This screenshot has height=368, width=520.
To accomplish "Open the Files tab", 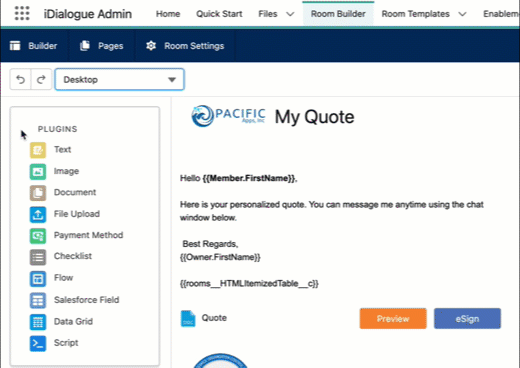I will click(268, 14).
